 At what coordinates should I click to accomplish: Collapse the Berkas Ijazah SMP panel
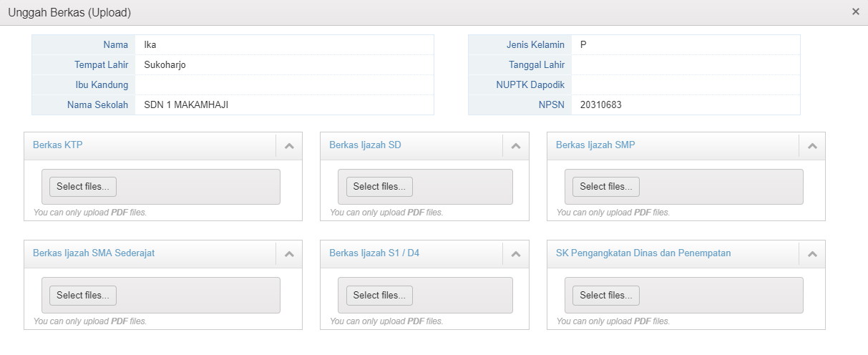(812, 145)
